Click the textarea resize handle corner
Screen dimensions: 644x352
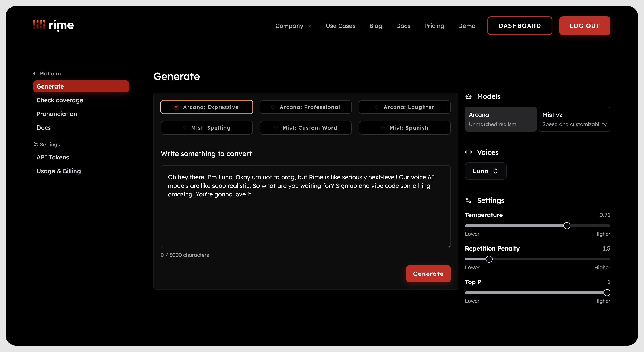click(449, 246)
